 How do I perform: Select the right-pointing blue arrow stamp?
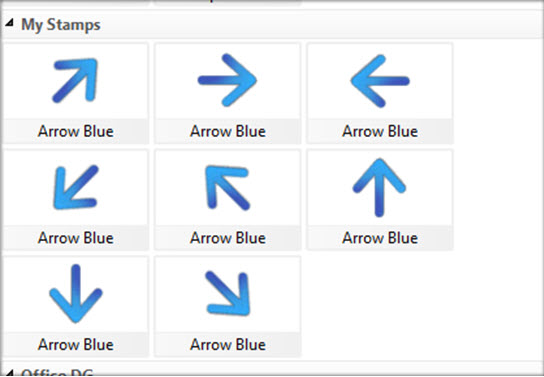227,80
